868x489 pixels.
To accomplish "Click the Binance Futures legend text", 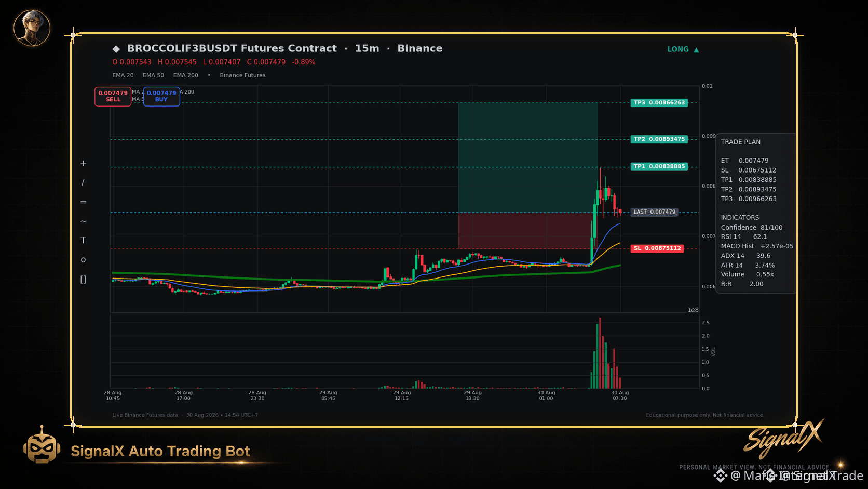I will (x=242, y=75).
